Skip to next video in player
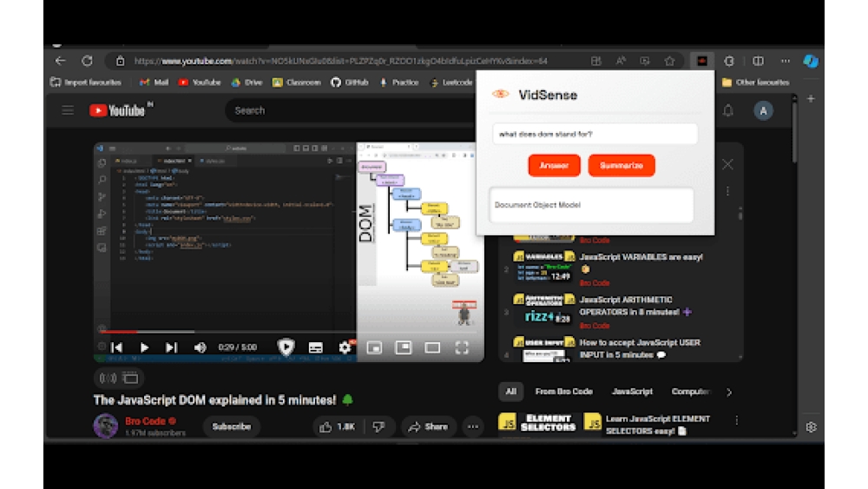 coord(171,347)
